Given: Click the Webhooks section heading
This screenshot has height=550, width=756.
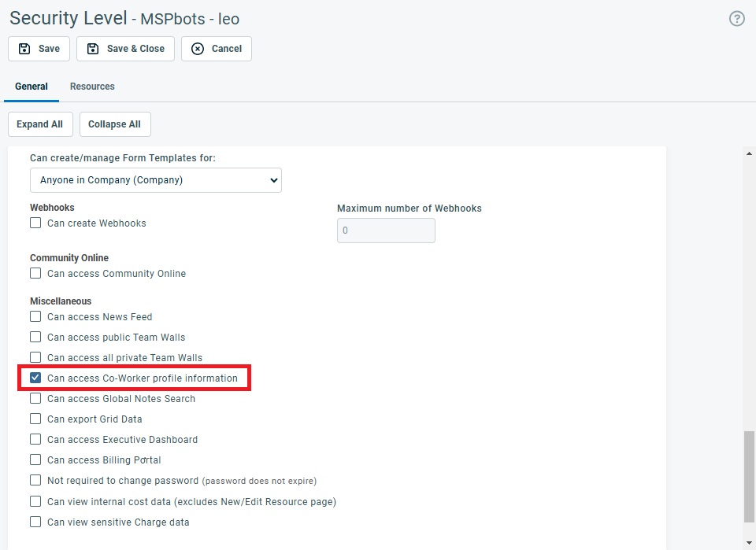Looking at the screenshot, I should pyautogui.click(x=52, y=208).
